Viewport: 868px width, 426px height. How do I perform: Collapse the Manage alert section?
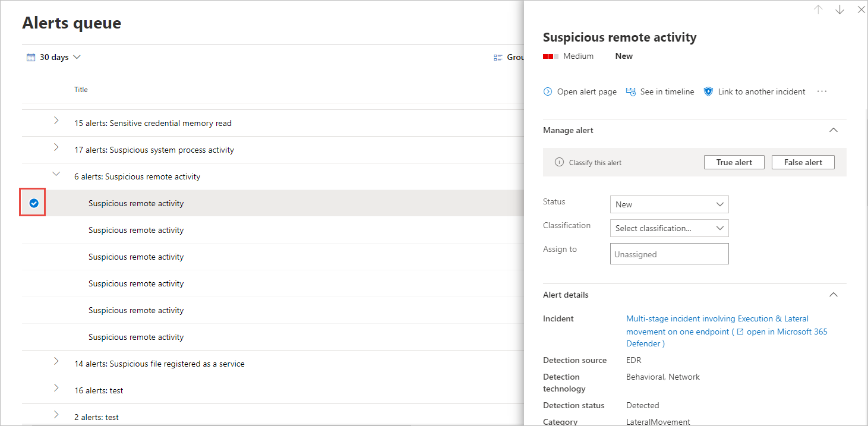tap(834, 130)
